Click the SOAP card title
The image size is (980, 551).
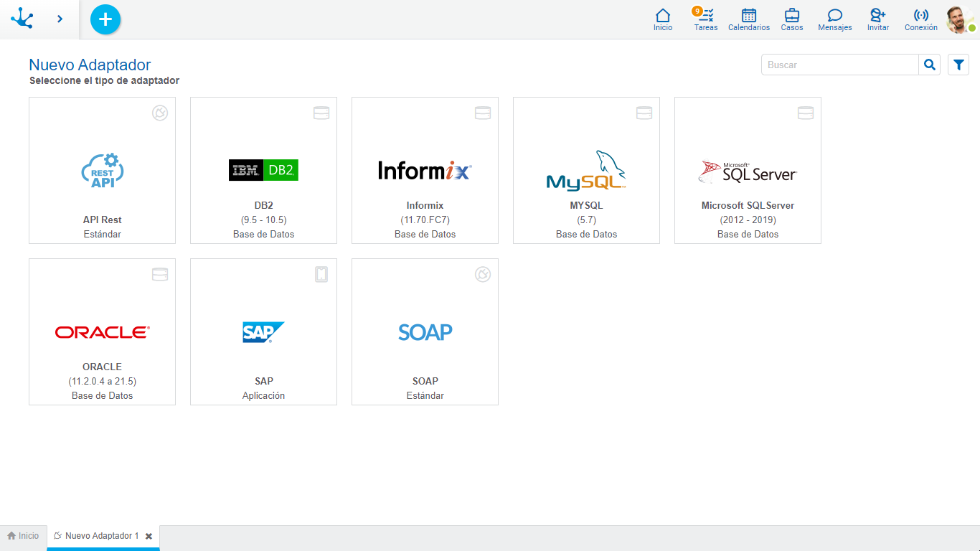pos(425,381)
